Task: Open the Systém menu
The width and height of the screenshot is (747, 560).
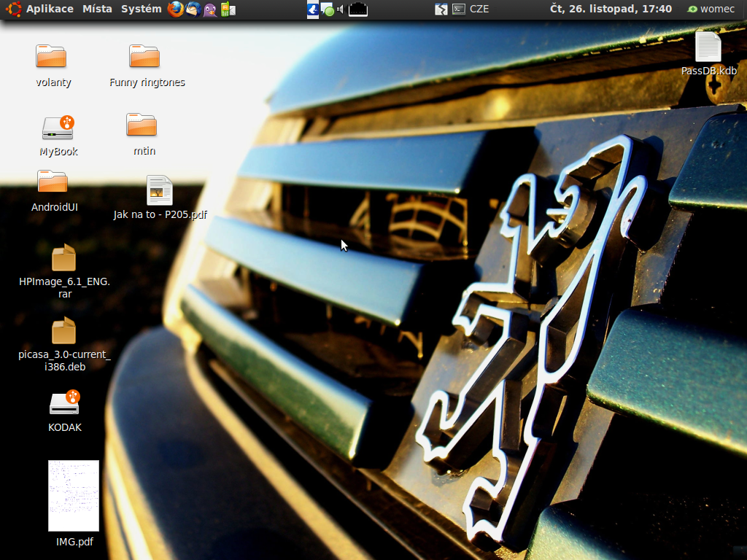Action: [x=141, y=9]
